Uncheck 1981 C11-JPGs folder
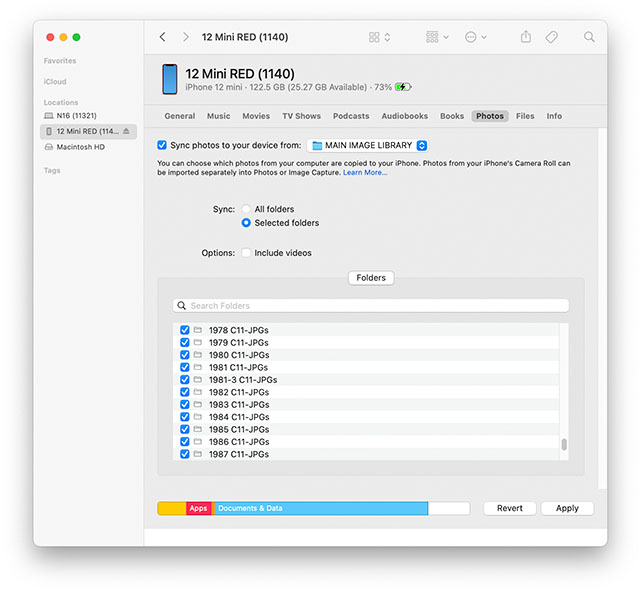Screen dimensions: 640x592 [184, 367]
